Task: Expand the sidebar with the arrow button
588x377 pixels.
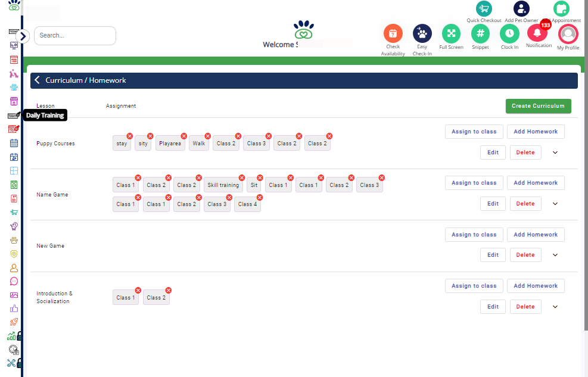Action: [23, 36]
